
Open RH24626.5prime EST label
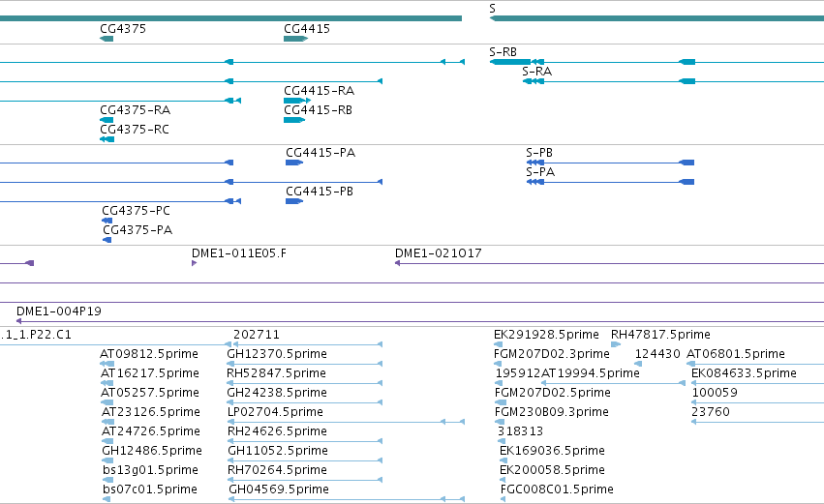tap(278, 432)
